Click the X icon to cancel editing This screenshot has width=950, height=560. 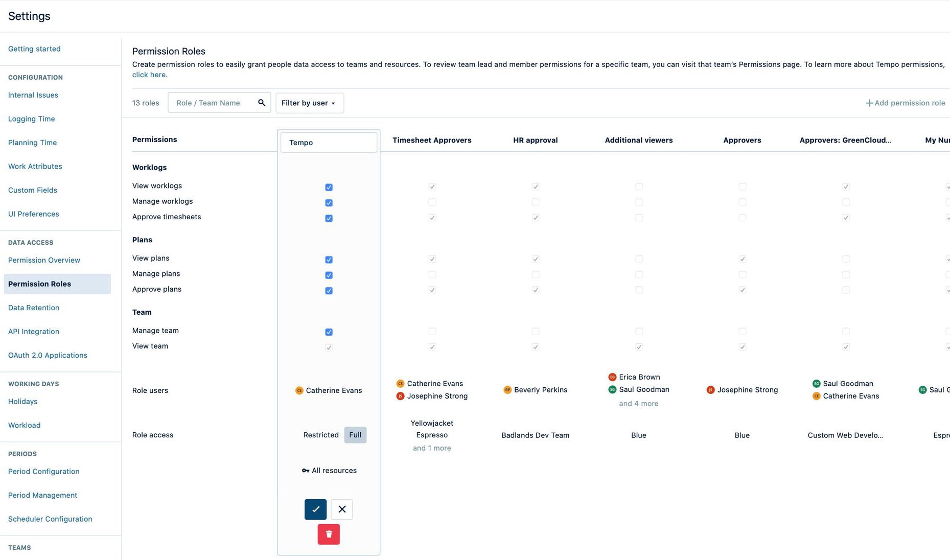[x=341, y=509]
